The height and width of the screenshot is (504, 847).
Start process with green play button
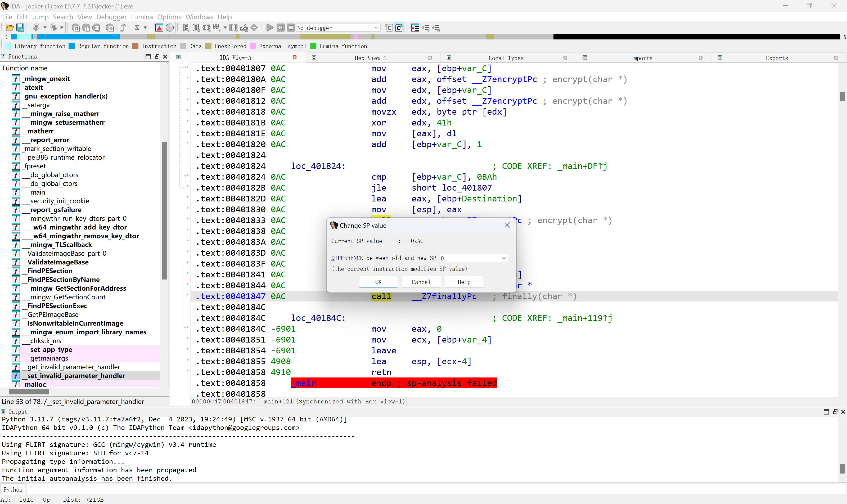click(270, 28)
